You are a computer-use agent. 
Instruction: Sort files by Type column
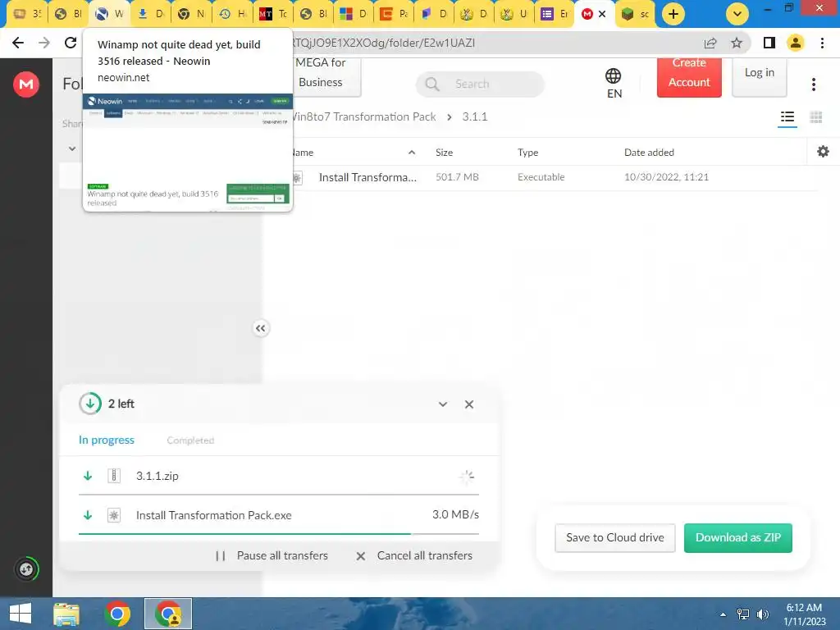click(527, 152)
